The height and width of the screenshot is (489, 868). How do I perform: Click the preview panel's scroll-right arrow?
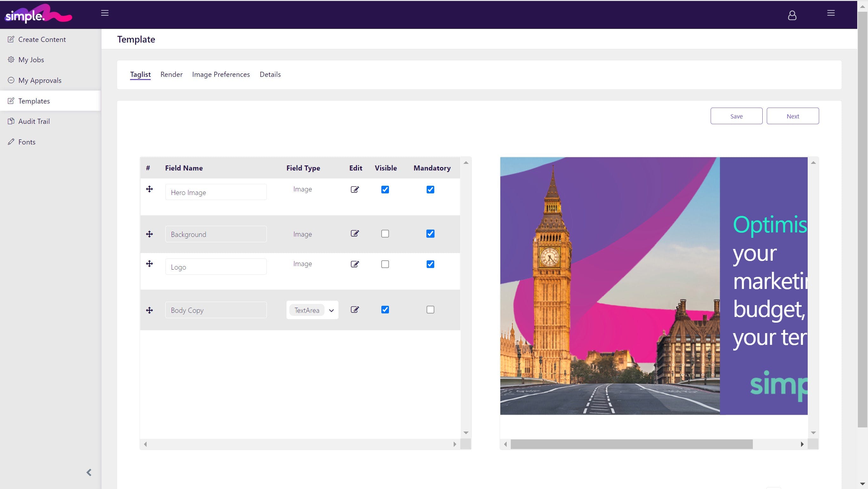tap(802, 444)
